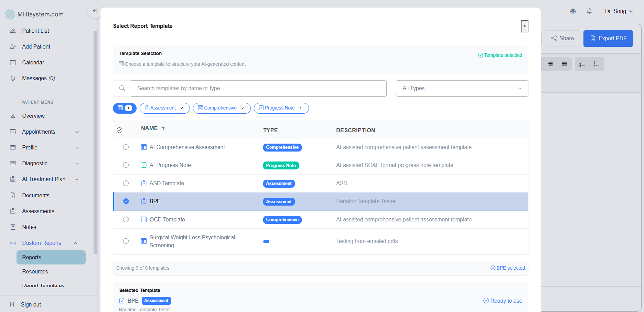Click the Export PDF button

click(608, 39)
